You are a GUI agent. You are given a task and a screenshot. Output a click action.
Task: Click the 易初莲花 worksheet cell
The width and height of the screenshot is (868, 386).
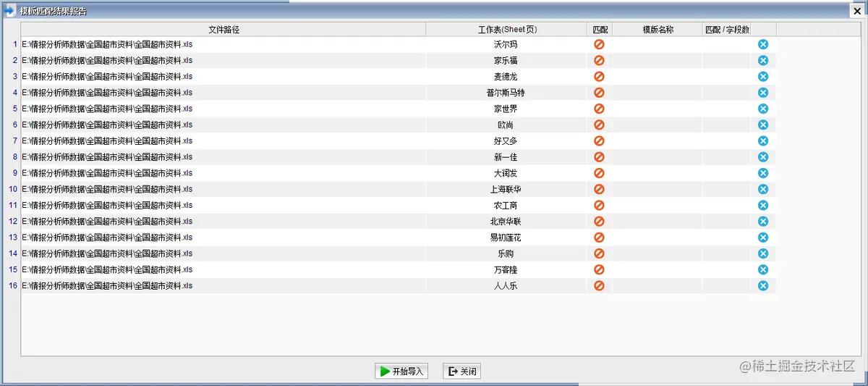(506, 237)
